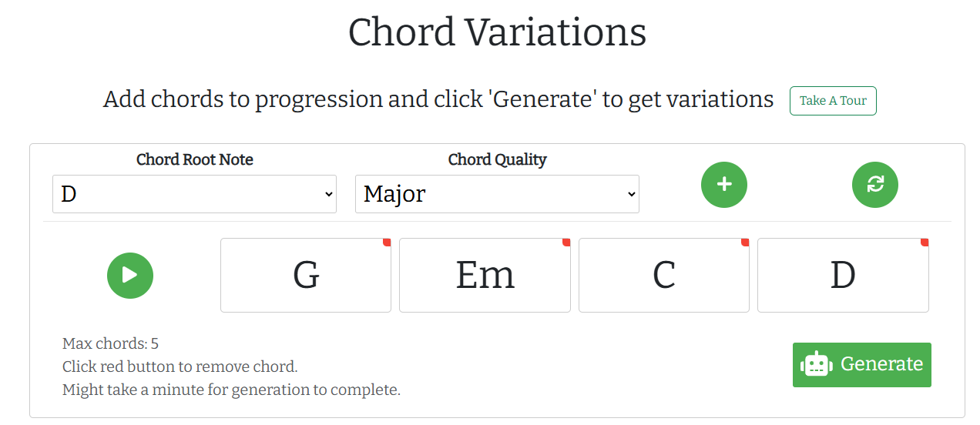Click the 'Max chords: 5' hint text

[110, 343]
